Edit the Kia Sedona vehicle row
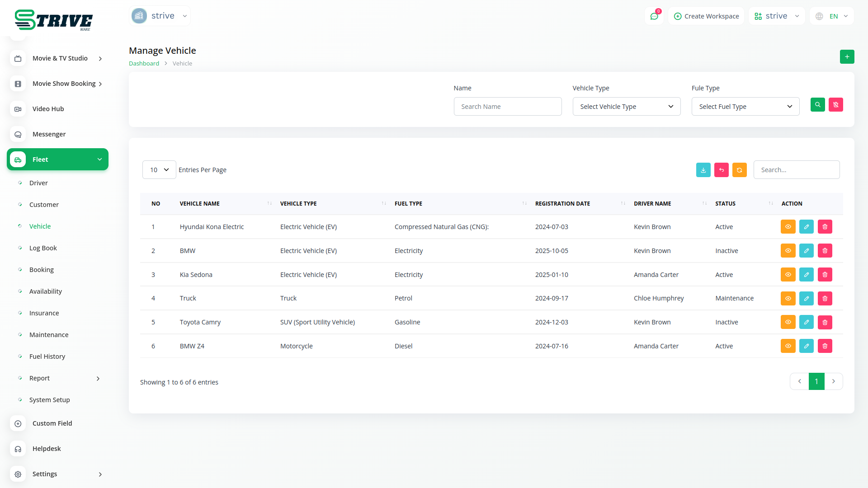Viewport: 868px width, 488px height. [x=806, y=274]
